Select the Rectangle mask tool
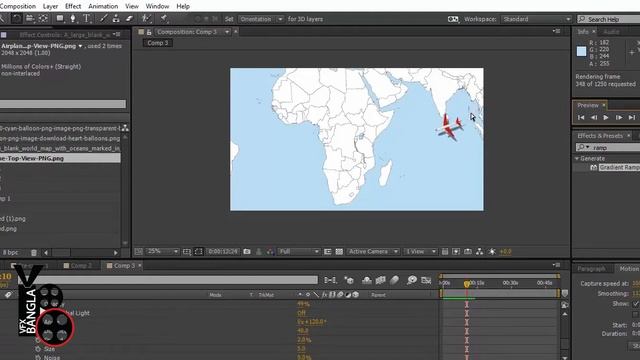This screenshot has height=360, width=640. coord(60,18)
